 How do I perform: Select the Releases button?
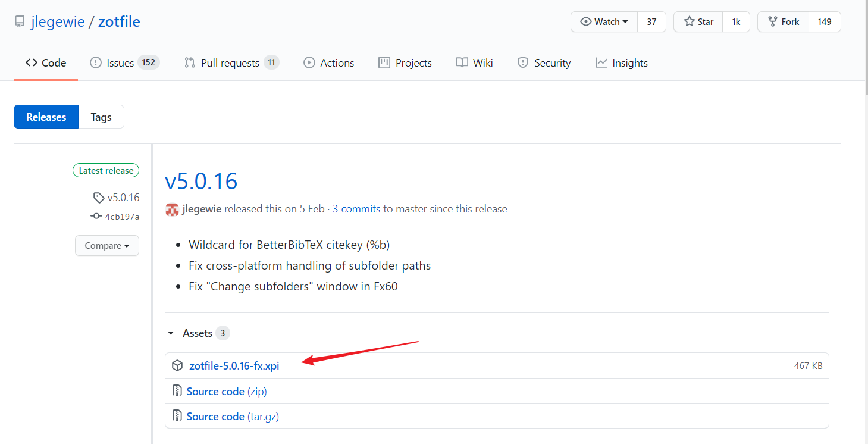point(46,117)
